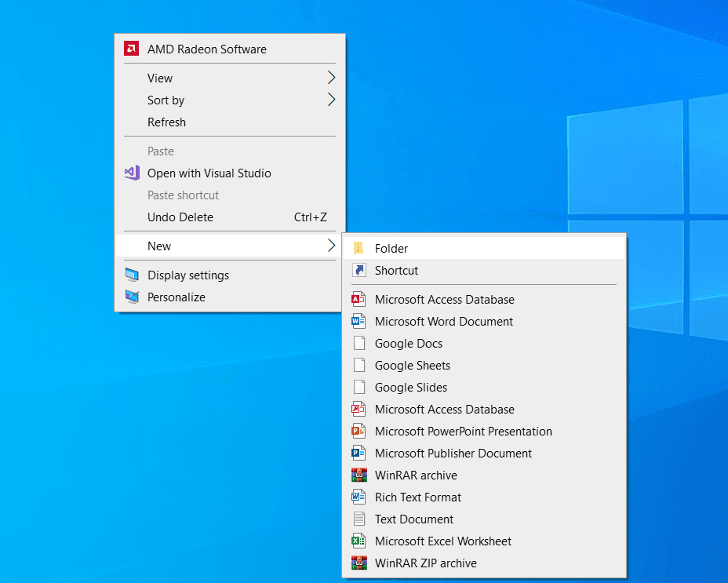Expand the New submenu arrow
728x583 pixels.
[x=331, y=246]
